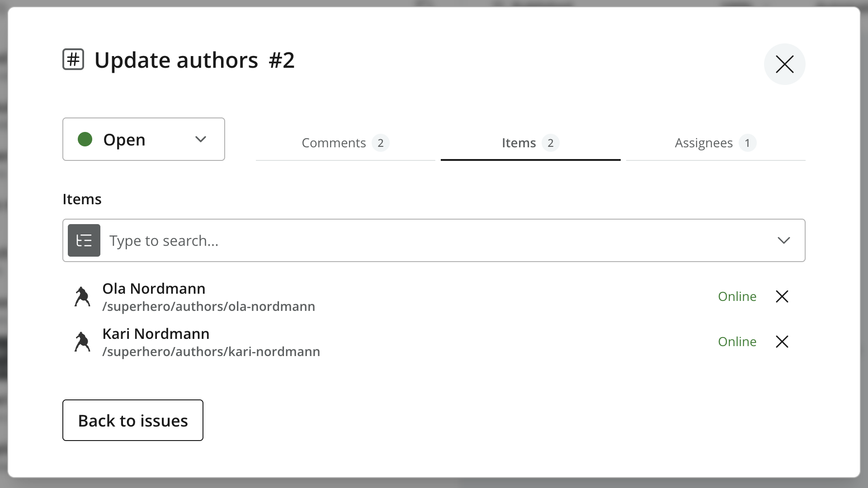Close the Update authors issue dialog

[x=784, y=64]
